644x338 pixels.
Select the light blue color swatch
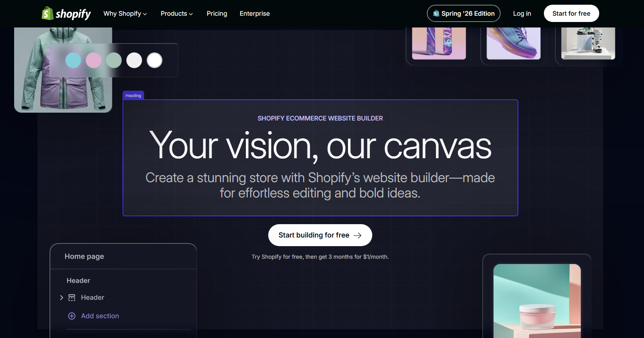pyautogui.click(x=73, y=60)
